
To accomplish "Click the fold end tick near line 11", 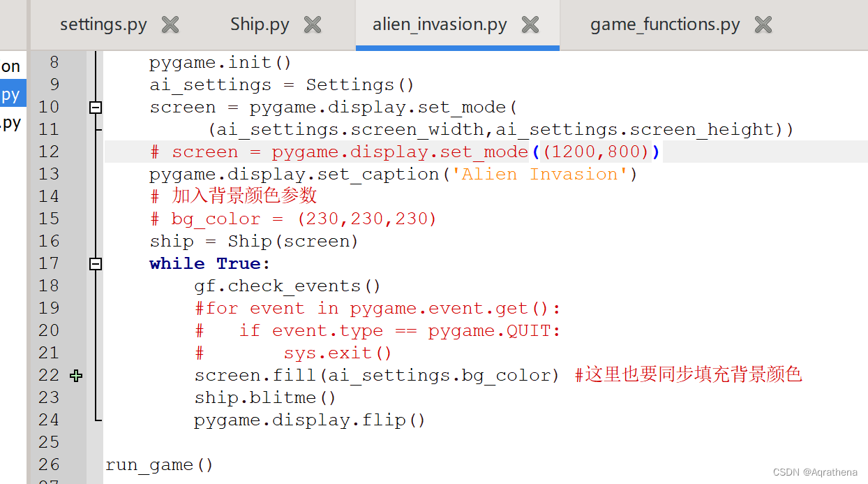I will coord(97,129).
